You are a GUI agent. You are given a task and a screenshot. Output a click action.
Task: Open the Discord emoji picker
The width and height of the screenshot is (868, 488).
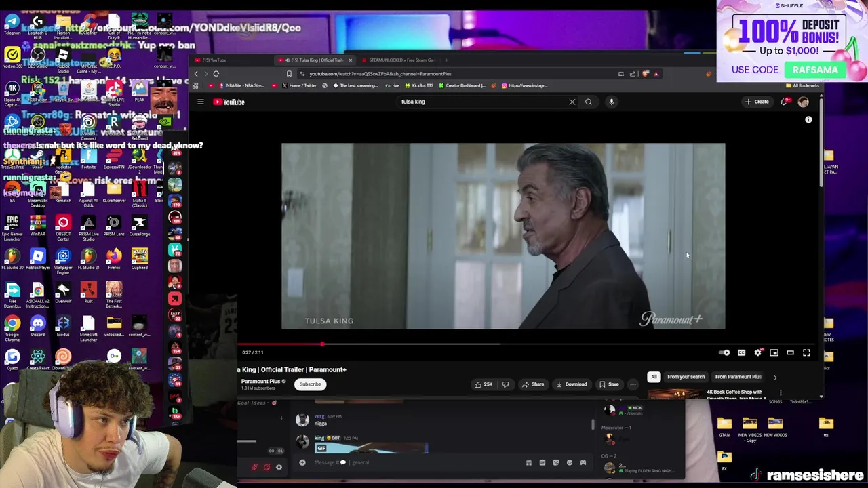tap(570, 463)
